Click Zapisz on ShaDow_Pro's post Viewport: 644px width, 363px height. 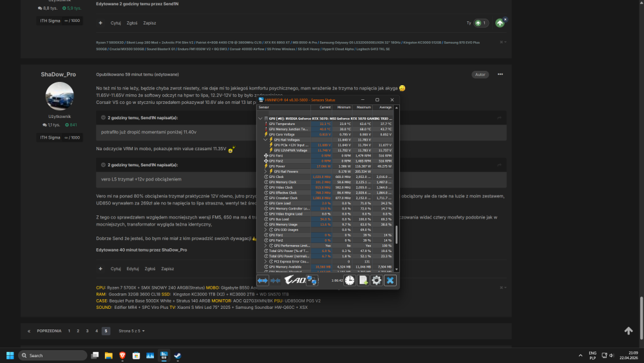(167, 269)
